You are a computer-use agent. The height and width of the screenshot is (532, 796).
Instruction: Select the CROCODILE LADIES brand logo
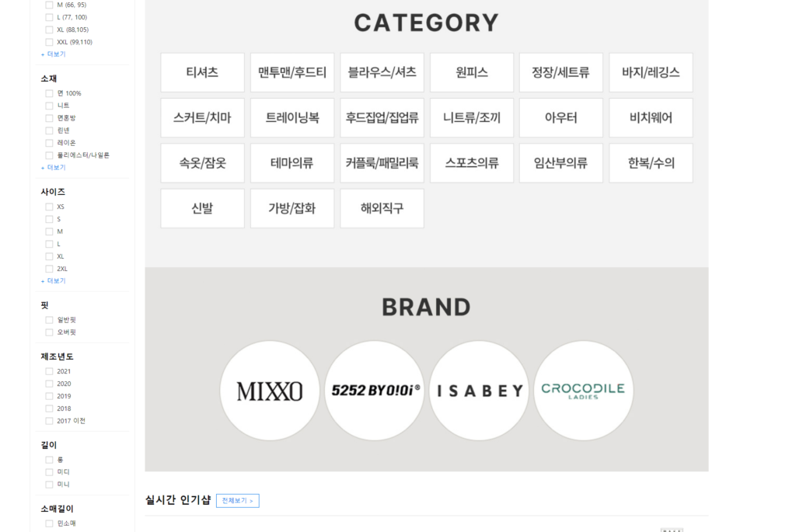pos(583,391)
